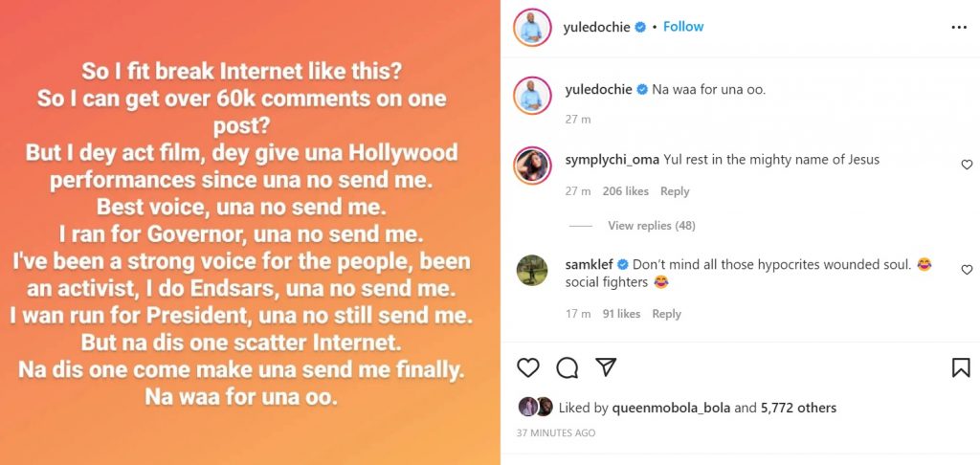980x465 pixels.
Task: Like the post with heart icon
Action: pos(528,367)
